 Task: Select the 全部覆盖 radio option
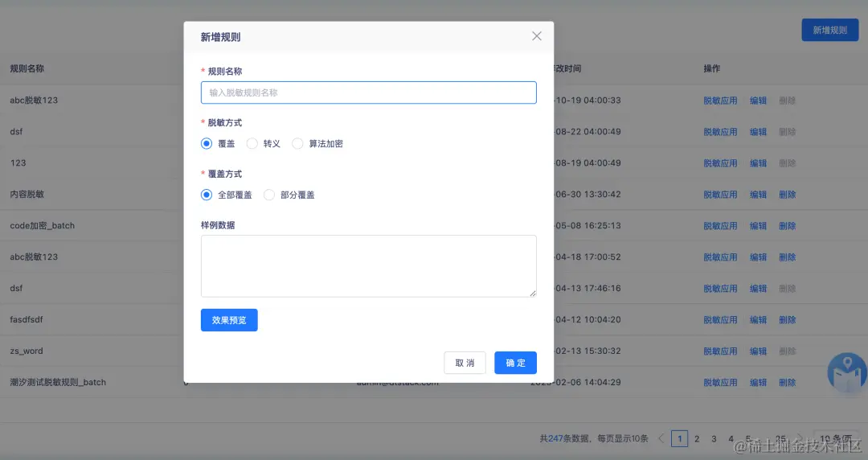click(207, 195)
